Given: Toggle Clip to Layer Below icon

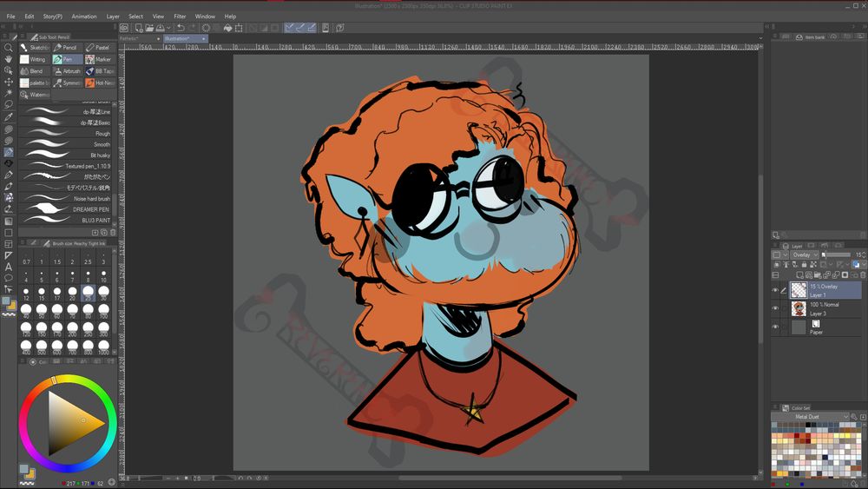Looking at the screenshot, I should pyautogui.click(x=777, y=265).
